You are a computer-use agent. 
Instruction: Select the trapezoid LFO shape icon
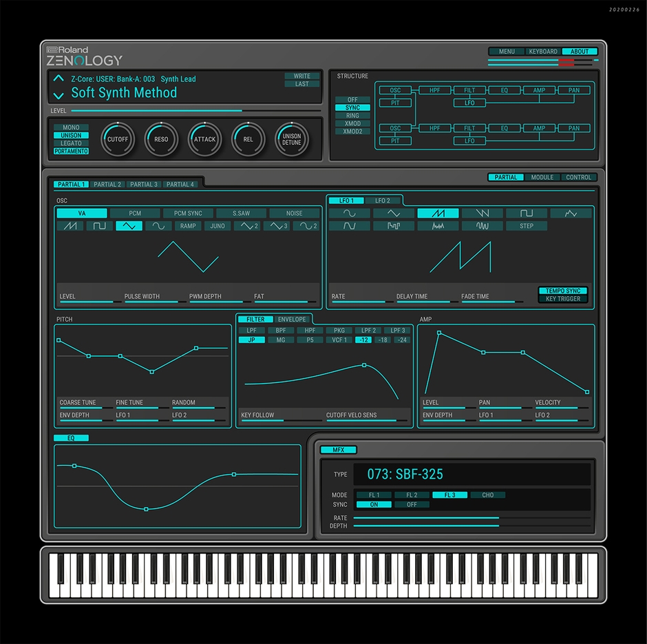(x=349, y=226)
